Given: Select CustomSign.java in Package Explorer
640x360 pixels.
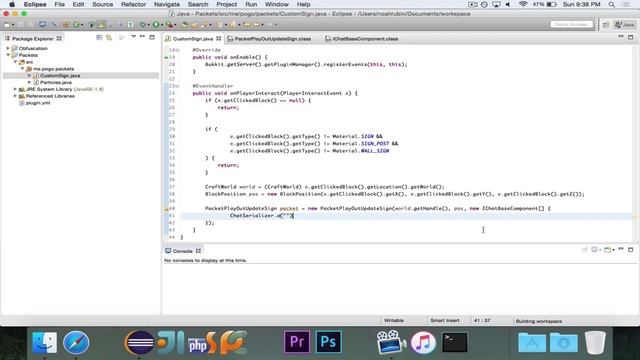Looking at the screenshot, I should click(60, 76).
